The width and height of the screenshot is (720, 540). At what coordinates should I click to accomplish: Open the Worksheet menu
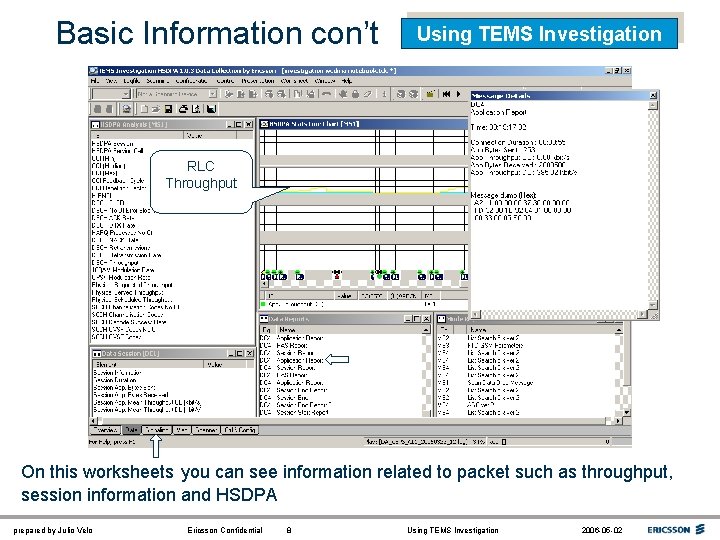(294, 81)
